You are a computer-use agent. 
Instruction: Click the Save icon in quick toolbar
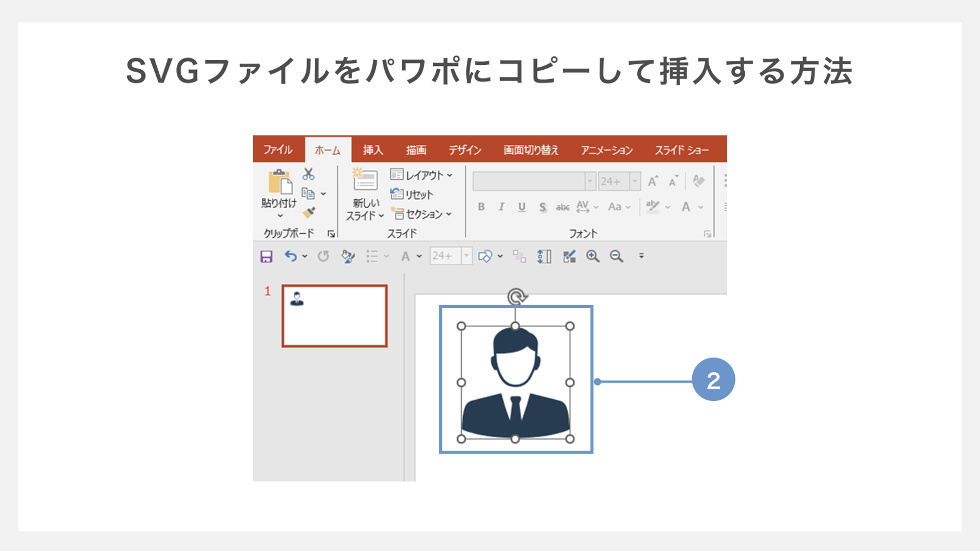click(x=266, y=256)
